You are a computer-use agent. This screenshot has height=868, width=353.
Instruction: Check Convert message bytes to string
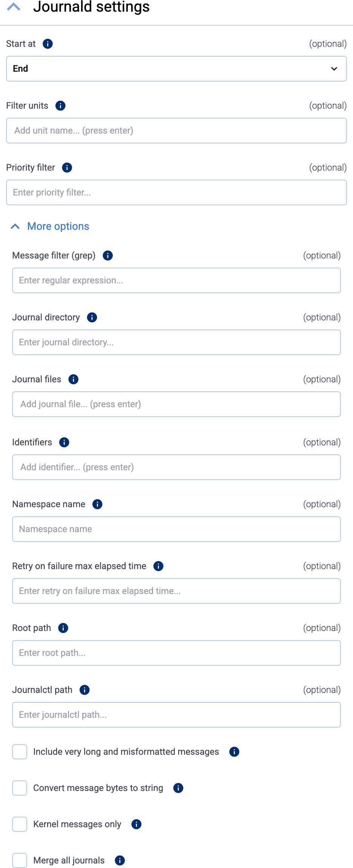19,788
